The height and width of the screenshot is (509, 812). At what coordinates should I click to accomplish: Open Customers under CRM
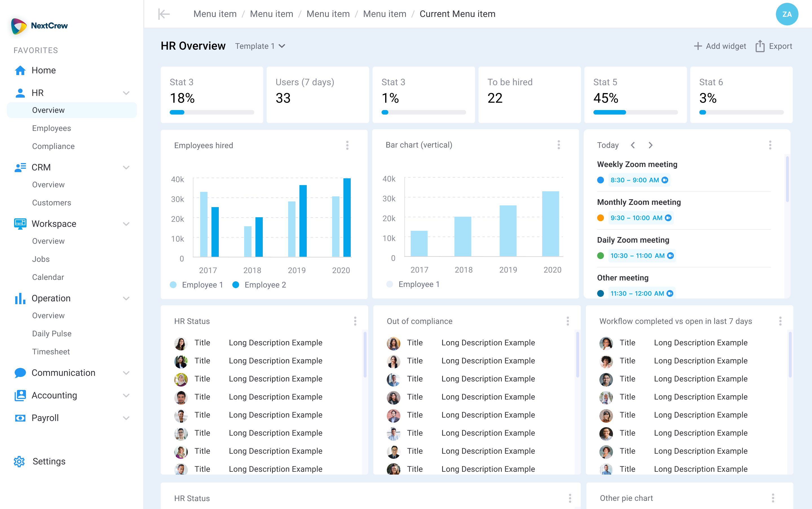pos(52,203)
